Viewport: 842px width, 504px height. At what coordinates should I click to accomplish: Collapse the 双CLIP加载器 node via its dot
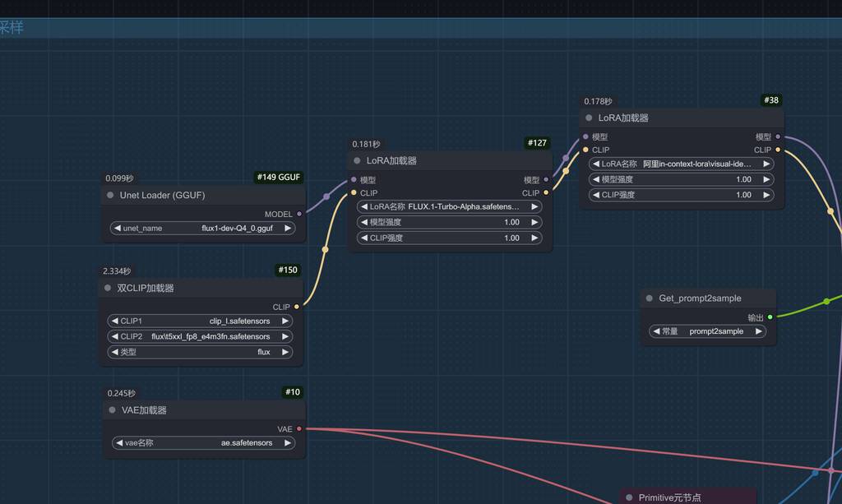(x=108, y=289)
